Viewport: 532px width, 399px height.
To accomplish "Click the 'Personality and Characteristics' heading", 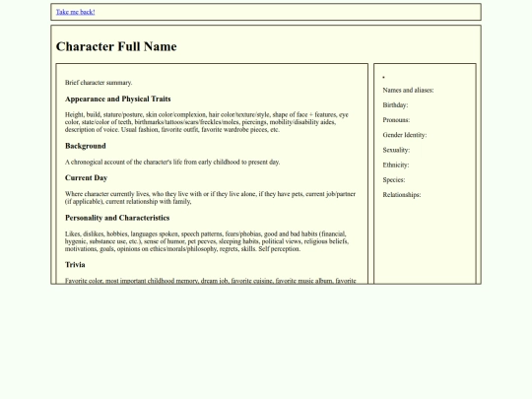I will tap(117, 218).
